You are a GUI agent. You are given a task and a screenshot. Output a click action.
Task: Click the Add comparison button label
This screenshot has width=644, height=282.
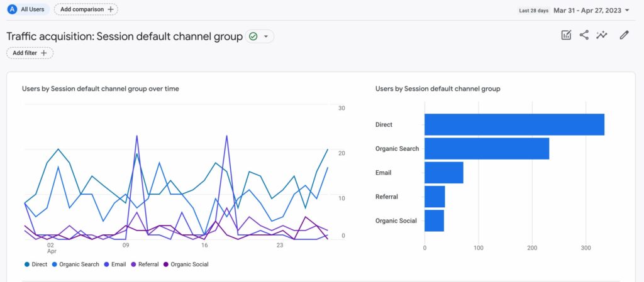[x=82, y=9]
